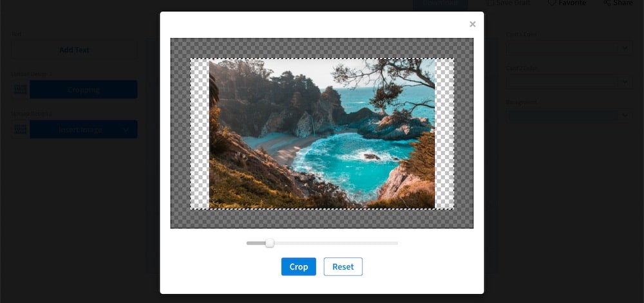Click Add Text in the background page

point(74,50)
